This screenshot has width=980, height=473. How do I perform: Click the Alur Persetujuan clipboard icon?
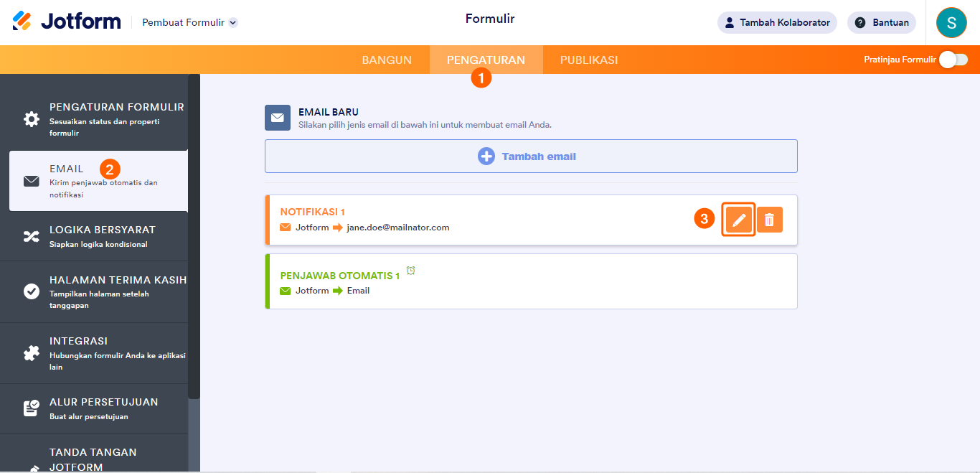pyautogui.click(x=32, y=408)
